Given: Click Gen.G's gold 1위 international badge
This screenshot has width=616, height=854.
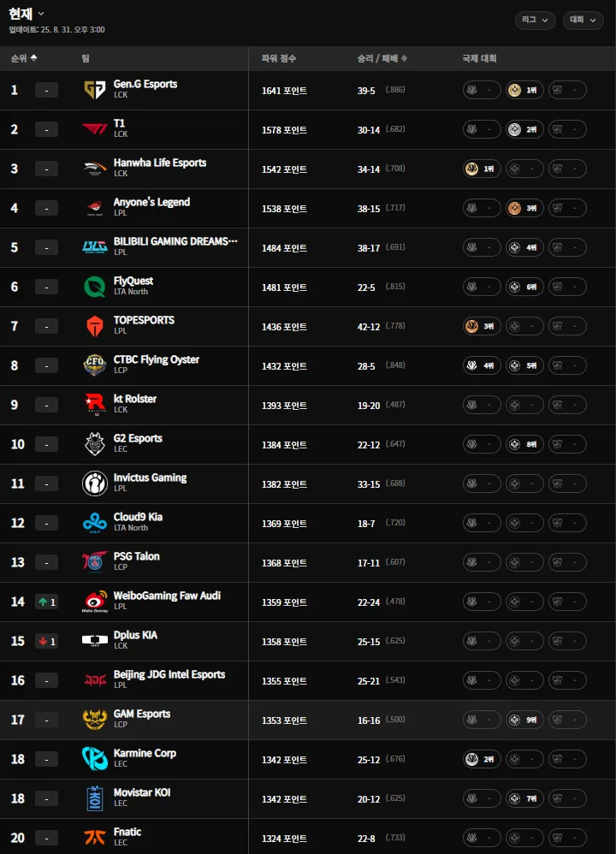Looking at the screenshot, I should point(524,90).
